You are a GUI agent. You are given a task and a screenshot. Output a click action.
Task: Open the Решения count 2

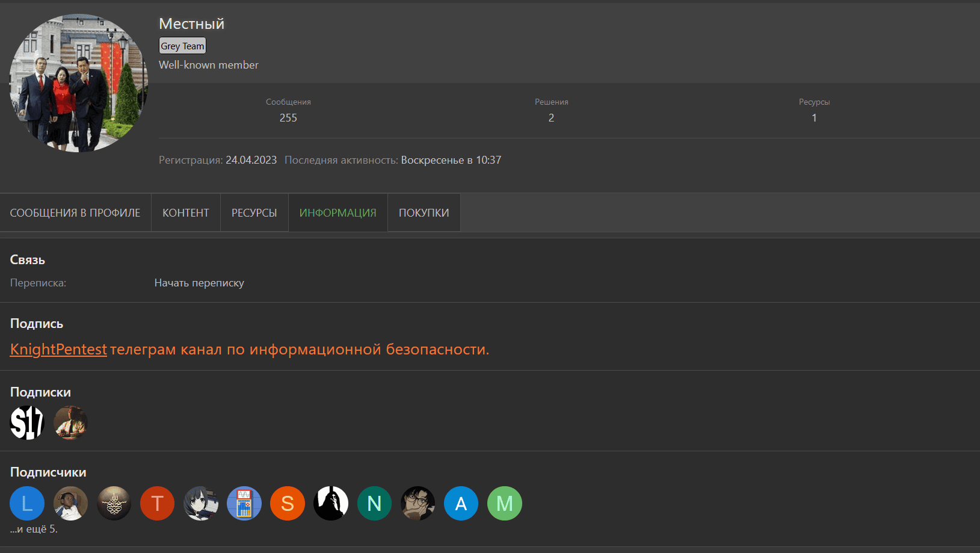(x=551, y=118)
